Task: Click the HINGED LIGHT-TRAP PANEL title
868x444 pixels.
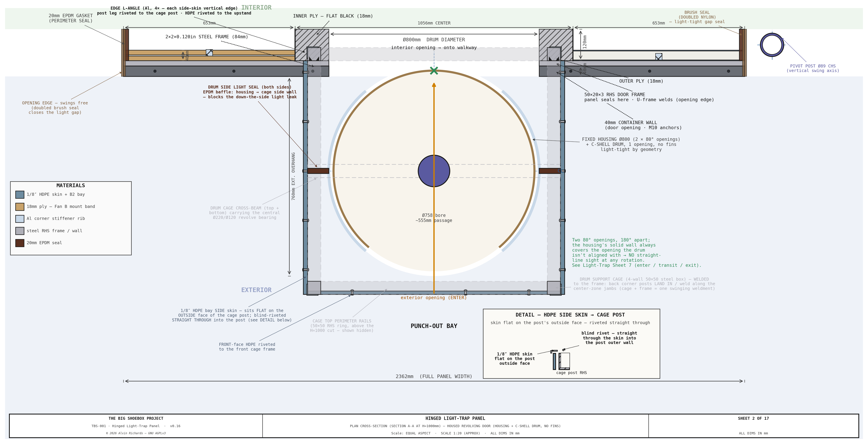Action: click(455, 418)
